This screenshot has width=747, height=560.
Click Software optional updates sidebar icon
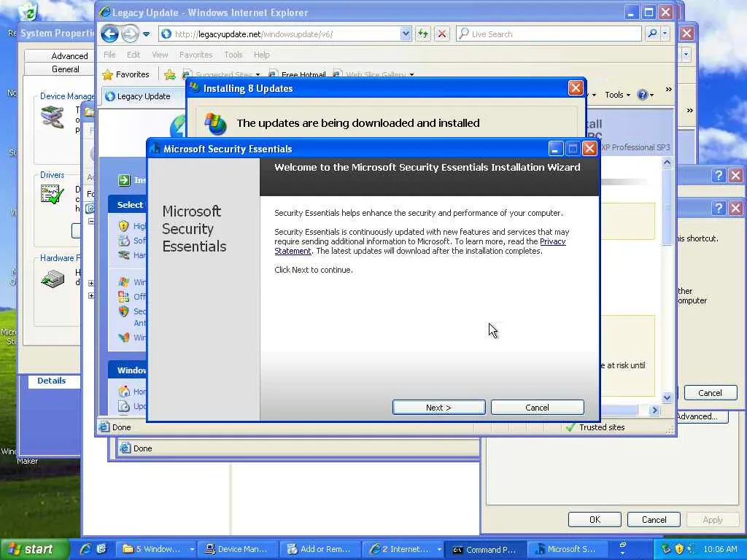(x=124, y=241)
